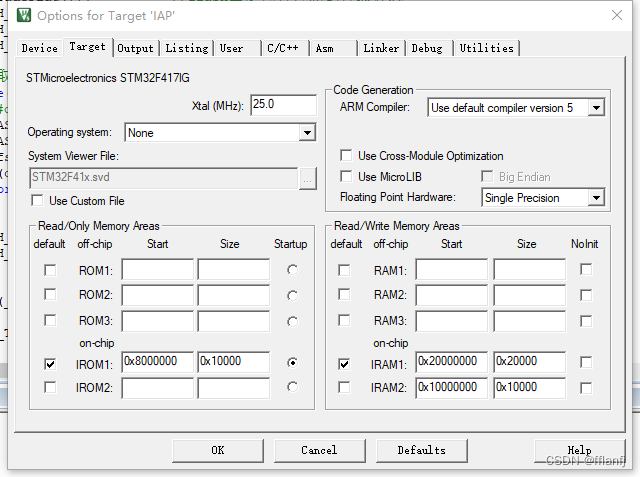Click the IRAM2 Start address field
The width and height of the screenshot is (640, 477).
(452, 388)
